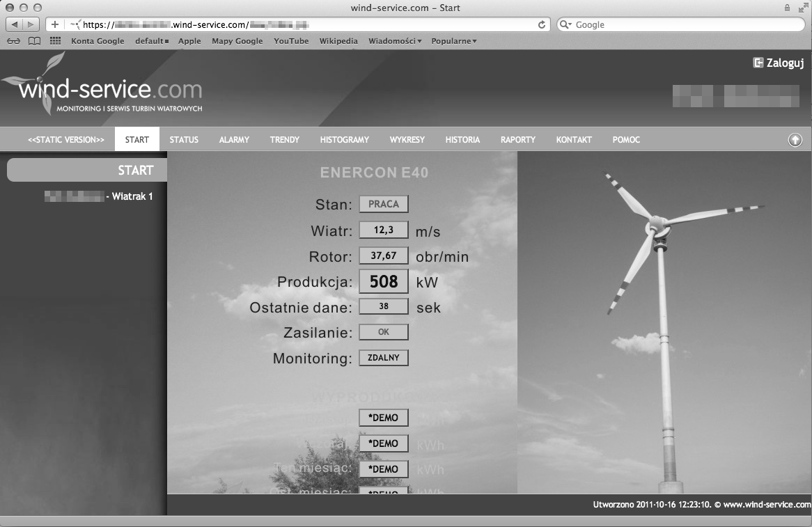Open Mapy Google bookmark
The width and height of the screenshot is (812, 527).
pos(237,41)
